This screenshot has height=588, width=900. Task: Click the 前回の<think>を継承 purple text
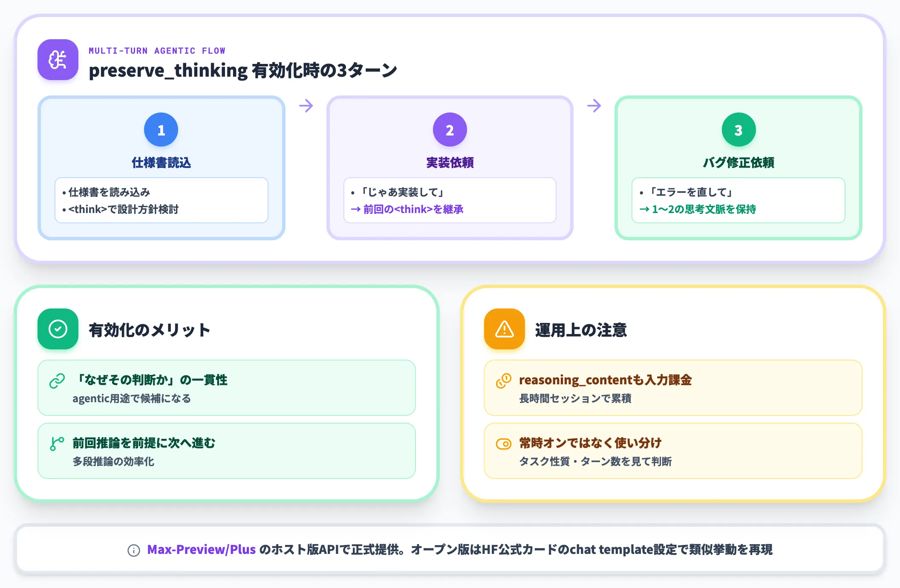coord(407,209)
